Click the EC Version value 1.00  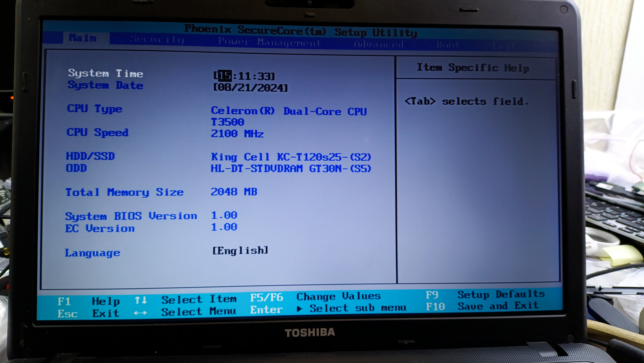224,227
